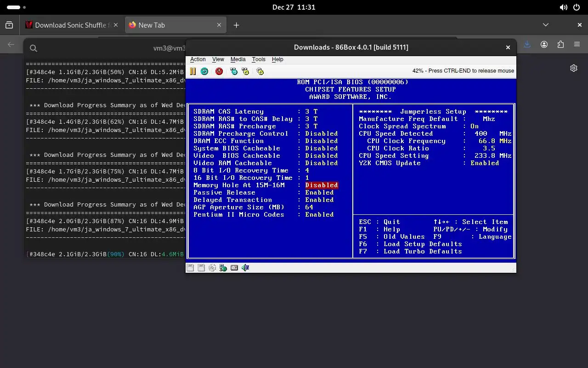588x368 pixels.
Task: Close the Download Sonic Shuffle tab
Action: (x=116, y=25)
